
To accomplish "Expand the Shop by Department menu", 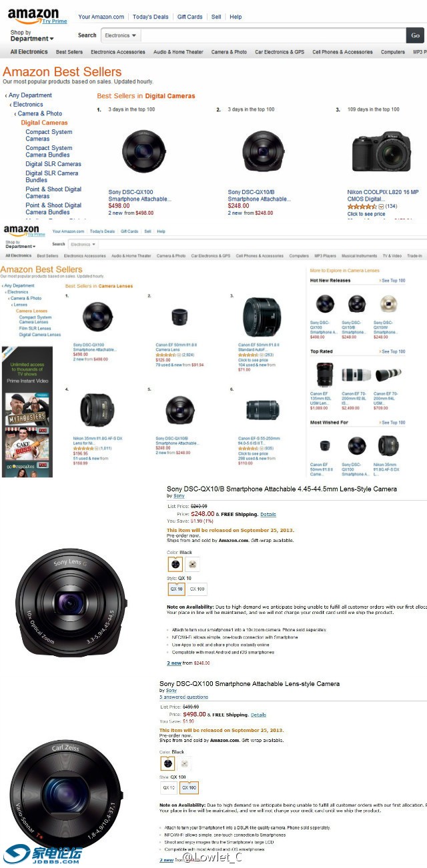I will tap(31, 36).
